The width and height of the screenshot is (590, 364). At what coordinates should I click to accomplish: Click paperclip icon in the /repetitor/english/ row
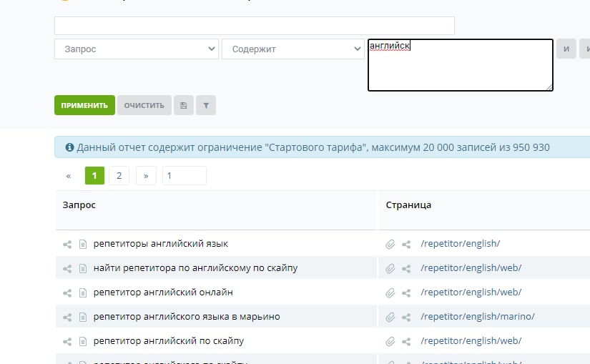point(390,245)
